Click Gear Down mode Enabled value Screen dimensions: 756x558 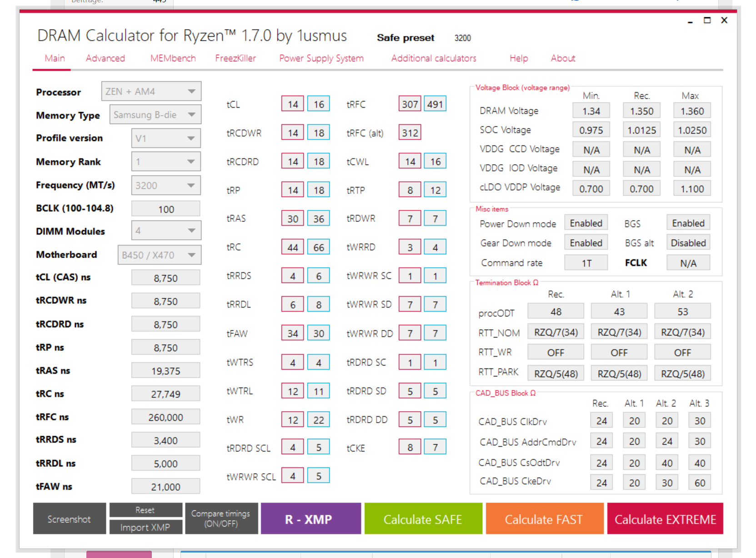point(586,243)
